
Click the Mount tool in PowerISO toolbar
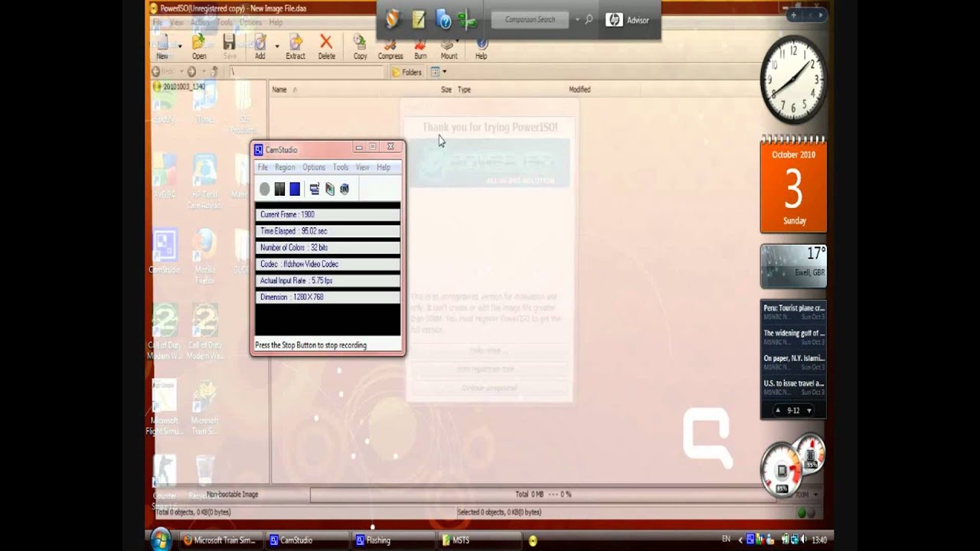coord(449,49)
